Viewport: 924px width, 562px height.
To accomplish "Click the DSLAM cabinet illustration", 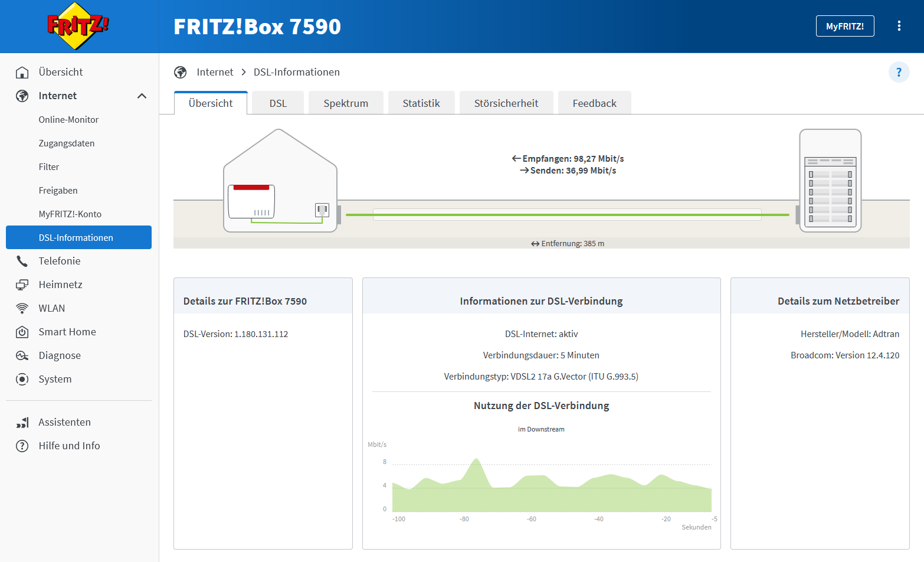I will tap(830, 181).
